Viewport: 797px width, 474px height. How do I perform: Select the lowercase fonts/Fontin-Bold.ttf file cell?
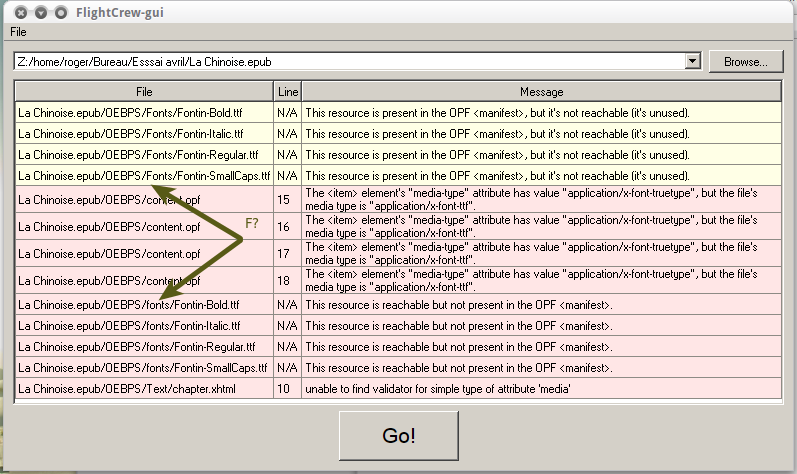click(x=144, y=305)
